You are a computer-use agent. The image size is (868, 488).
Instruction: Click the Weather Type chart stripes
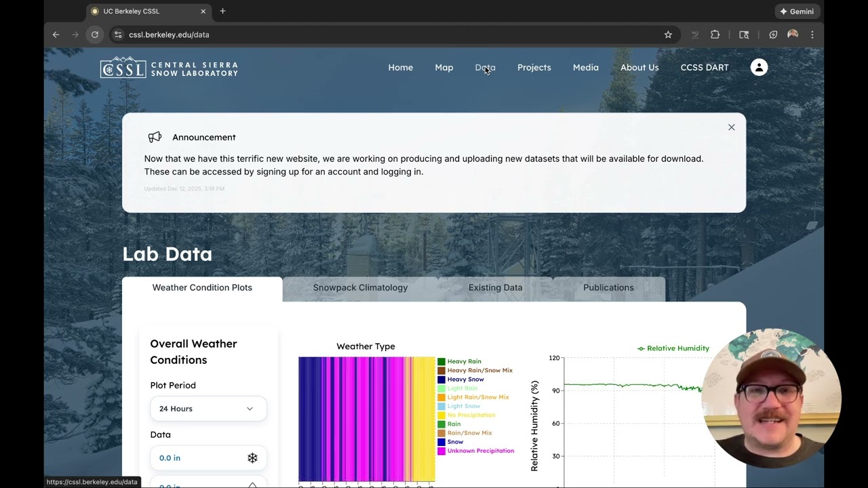366,419
